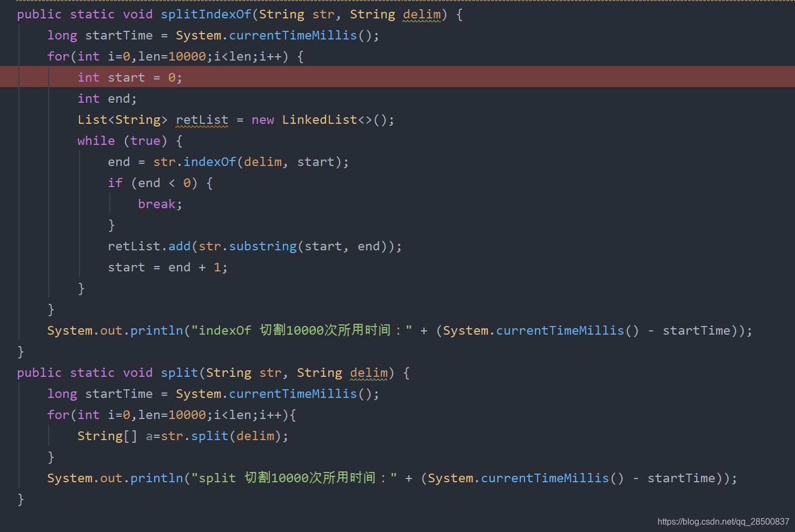Click the indexOf call after 'str.'
Viewport: 795px width, 532px height.
210,162
